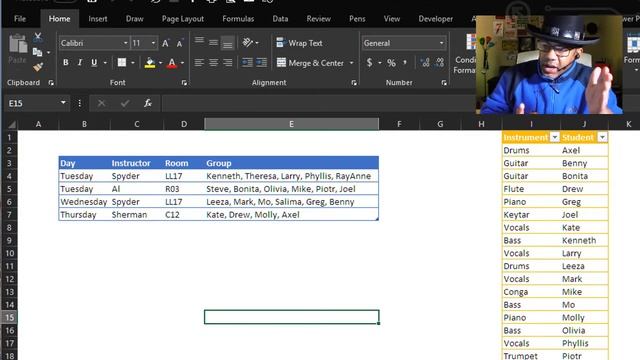Apply comma style
The width and height of the screenshot is (640, 360).
[405, 62]
